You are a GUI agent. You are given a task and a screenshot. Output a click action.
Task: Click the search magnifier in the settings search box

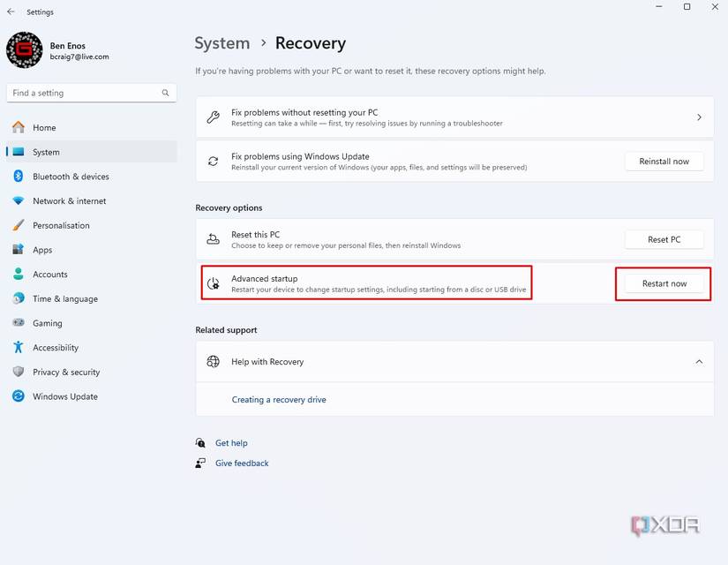(165, 92)
